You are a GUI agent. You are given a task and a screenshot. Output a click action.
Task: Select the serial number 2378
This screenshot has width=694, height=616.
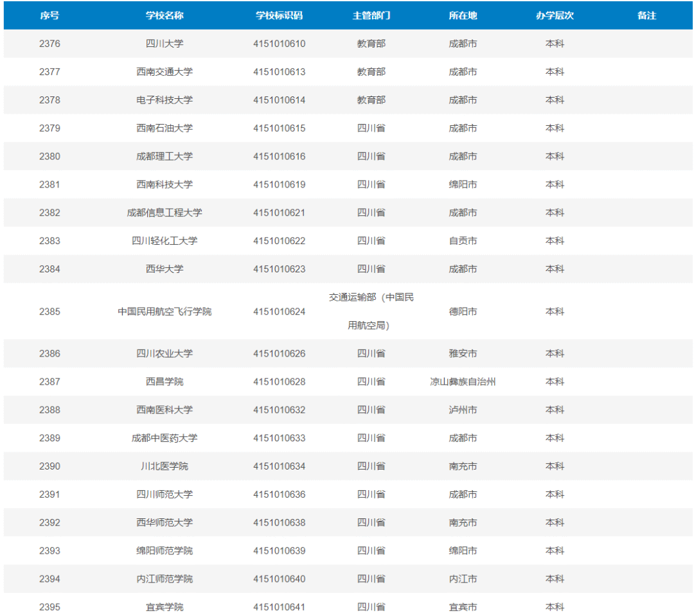(49, 100)
